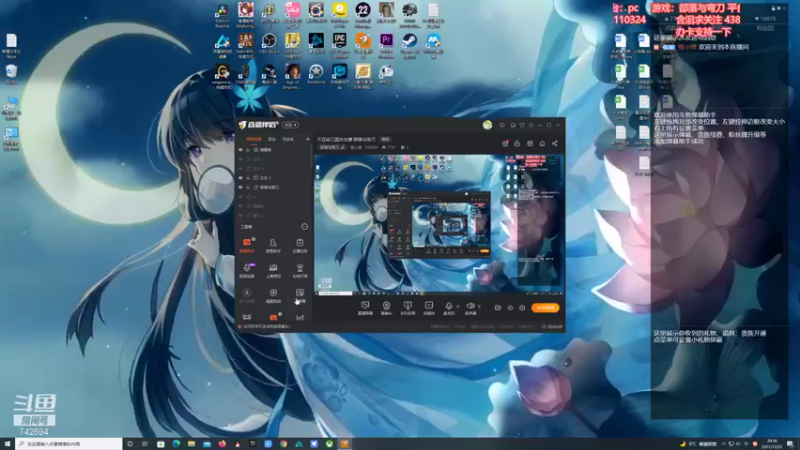Click the gift box icon with red dot

pos(505,143)
